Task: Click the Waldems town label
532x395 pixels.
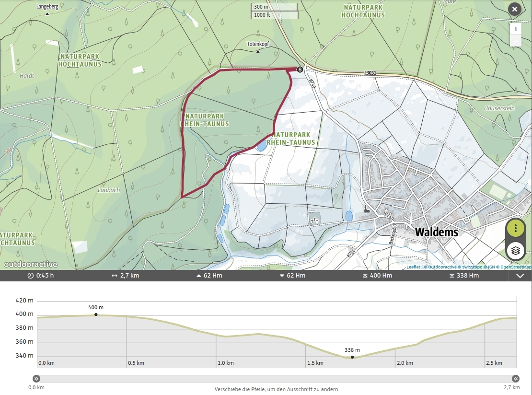Action: pyautogui.click(x=436, y=232)
